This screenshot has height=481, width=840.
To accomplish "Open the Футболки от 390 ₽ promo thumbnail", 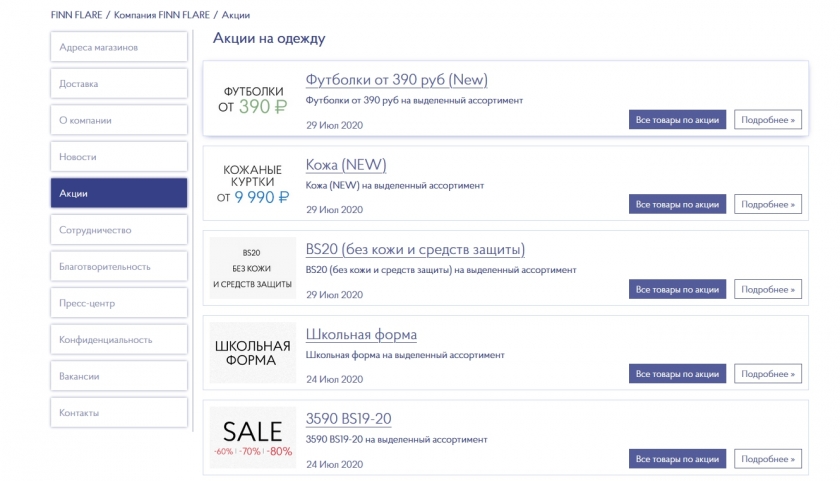I will [252, 98].
